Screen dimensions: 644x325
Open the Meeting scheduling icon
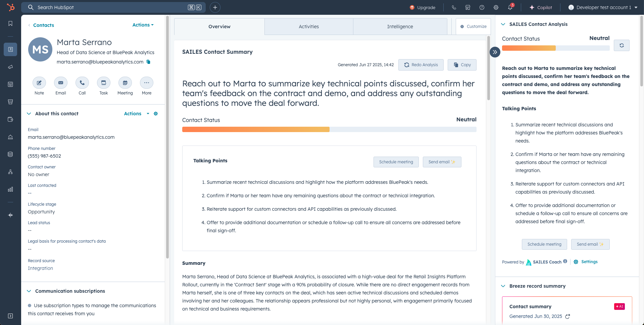(x=125, y=83)
